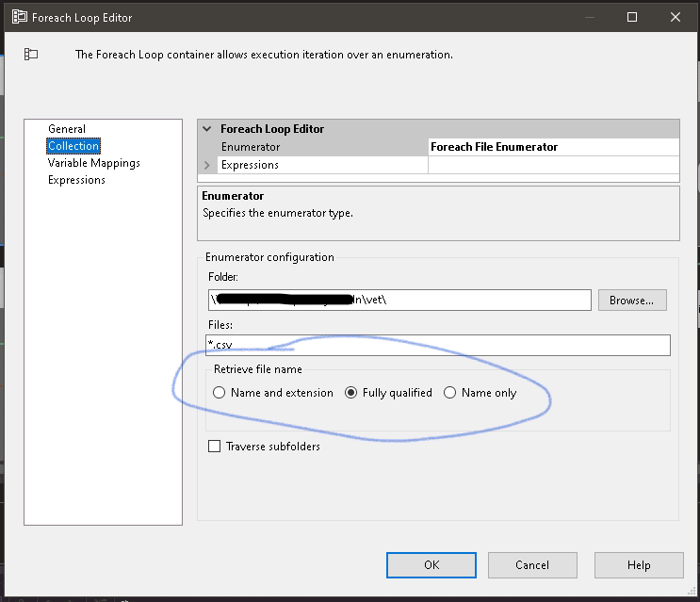700x602 pixels.
Task: Click the Foreach Loop Editor title icon
Action: pos(19,17)
